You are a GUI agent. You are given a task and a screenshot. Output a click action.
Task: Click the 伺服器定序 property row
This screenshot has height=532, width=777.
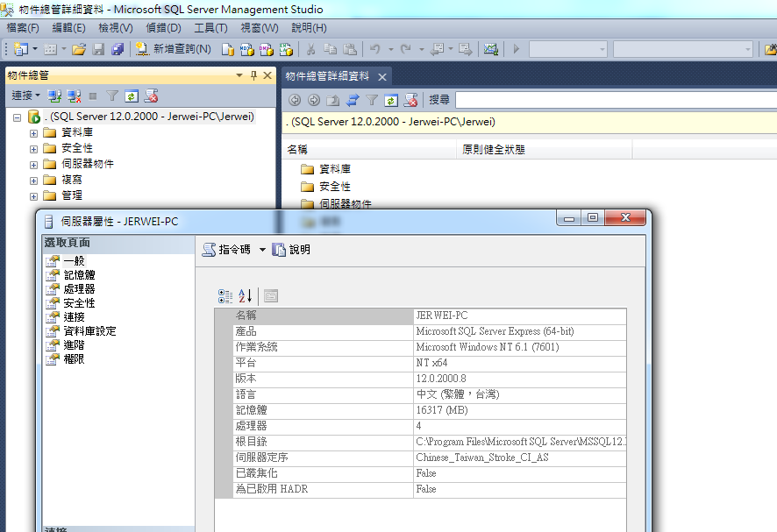[x=421, y=458]
